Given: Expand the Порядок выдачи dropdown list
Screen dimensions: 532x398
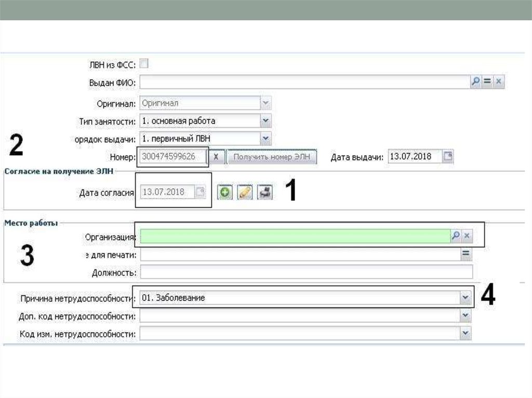Looking at the screenshot, I should [265, 138].
